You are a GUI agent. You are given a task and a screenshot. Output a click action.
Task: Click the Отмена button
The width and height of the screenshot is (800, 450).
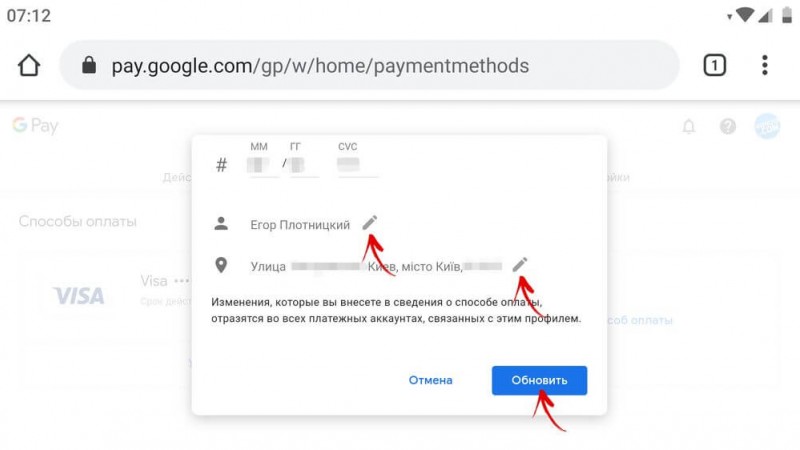[430, 380]
